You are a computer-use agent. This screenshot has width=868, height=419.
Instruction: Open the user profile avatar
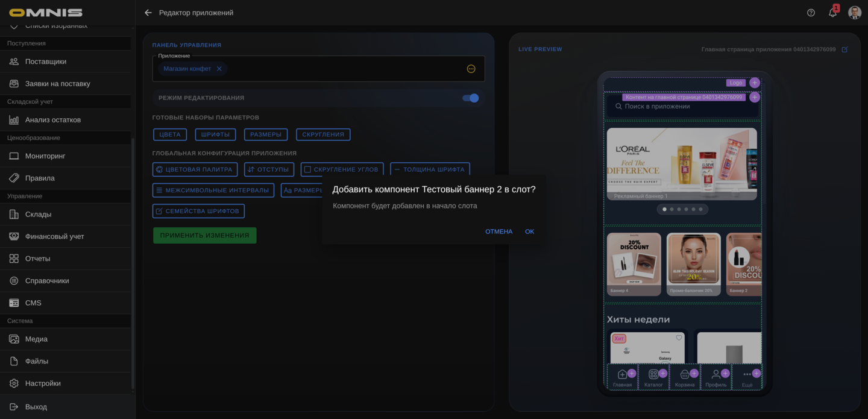click(854, 13)
